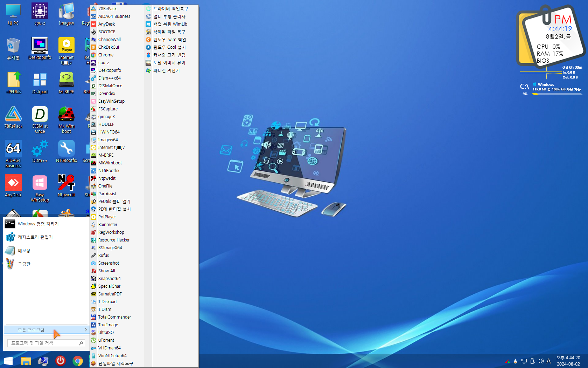Launch PartAssist from programs list
Image resolution: width=588 pixels, height=368 pixels.
(117, 194)
